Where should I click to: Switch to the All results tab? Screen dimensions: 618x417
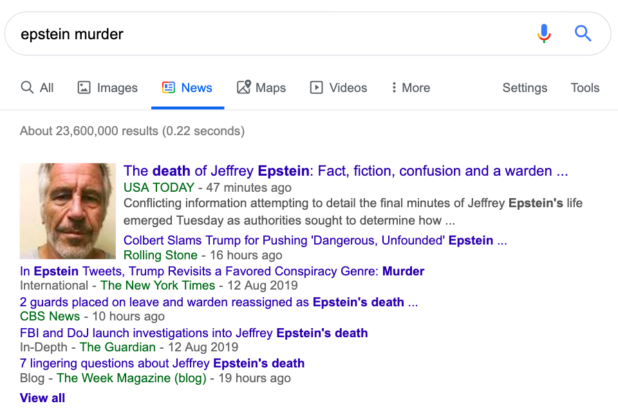37,87
